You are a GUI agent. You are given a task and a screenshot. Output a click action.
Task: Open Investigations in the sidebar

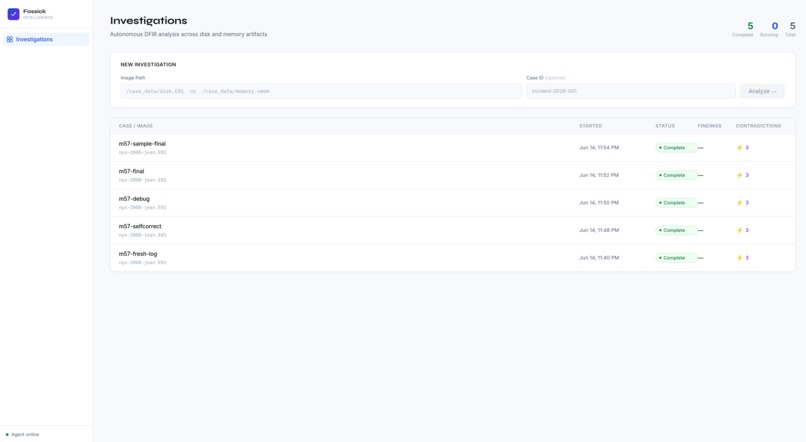tap(46, 39)
